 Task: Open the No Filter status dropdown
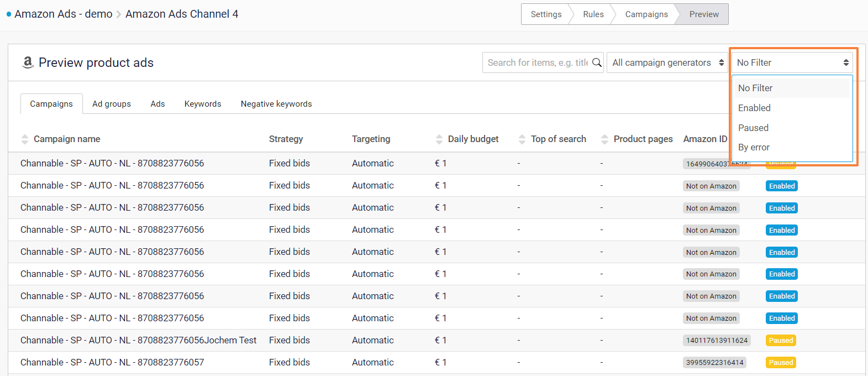(x=792, y=62)
